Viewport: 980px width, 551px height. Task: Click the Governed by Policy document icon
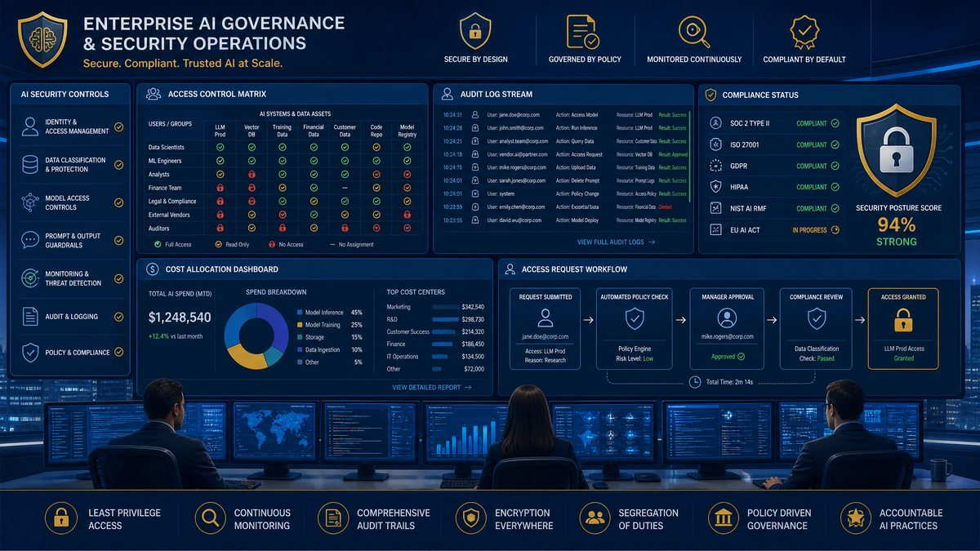(x=583, y=31)
